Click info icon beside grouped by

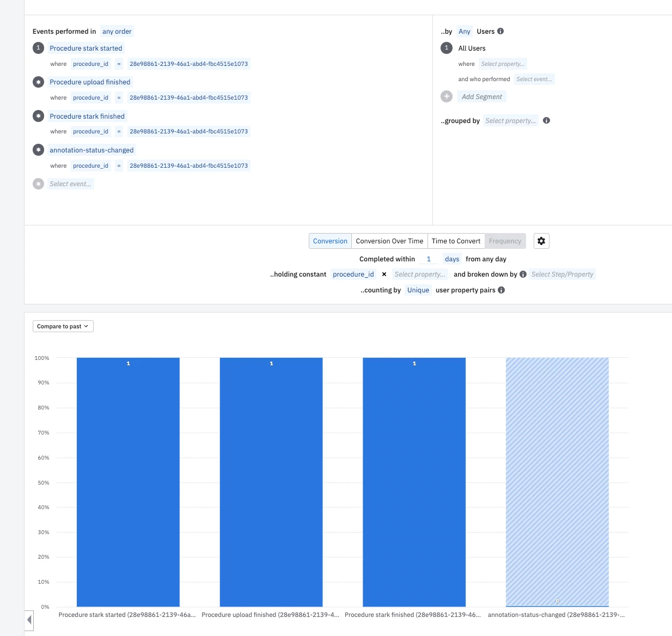click(546, 120)
